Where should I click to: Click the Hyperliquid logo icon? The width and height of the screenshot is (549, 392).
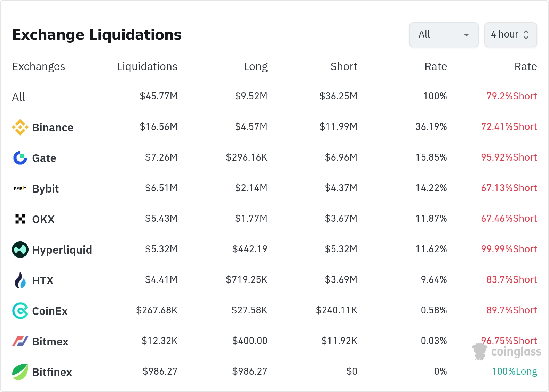pos(20,250)
